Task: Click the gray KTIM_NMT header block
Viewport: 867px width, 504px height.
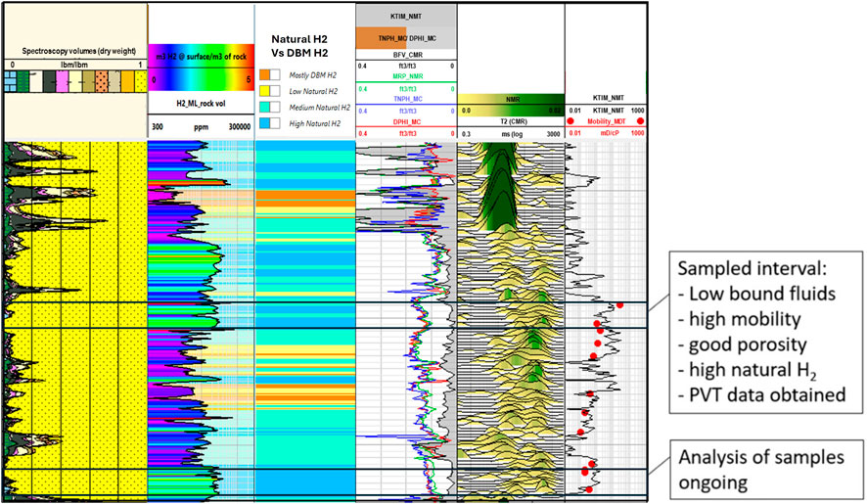Action: click(x=406, y=16)
